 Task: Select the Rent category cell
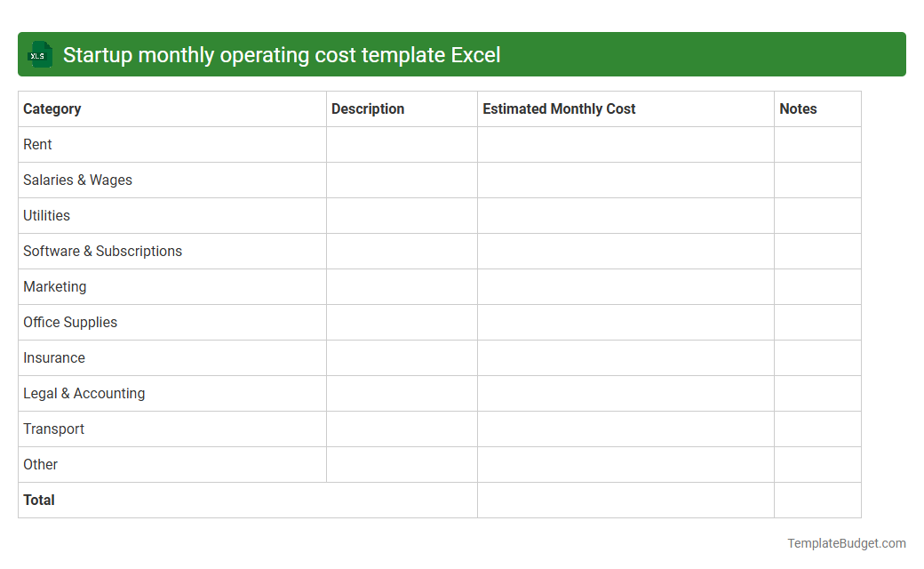(37, 144)
